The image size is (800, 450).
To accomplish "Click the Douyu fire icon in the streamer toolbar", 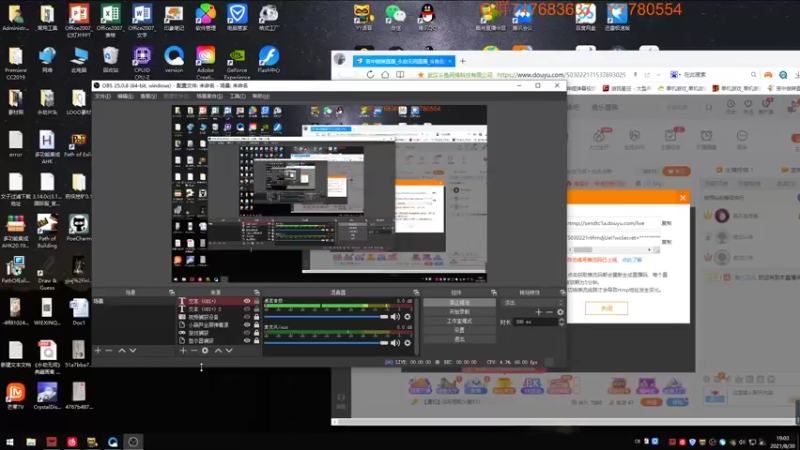I will click(599, 136).
